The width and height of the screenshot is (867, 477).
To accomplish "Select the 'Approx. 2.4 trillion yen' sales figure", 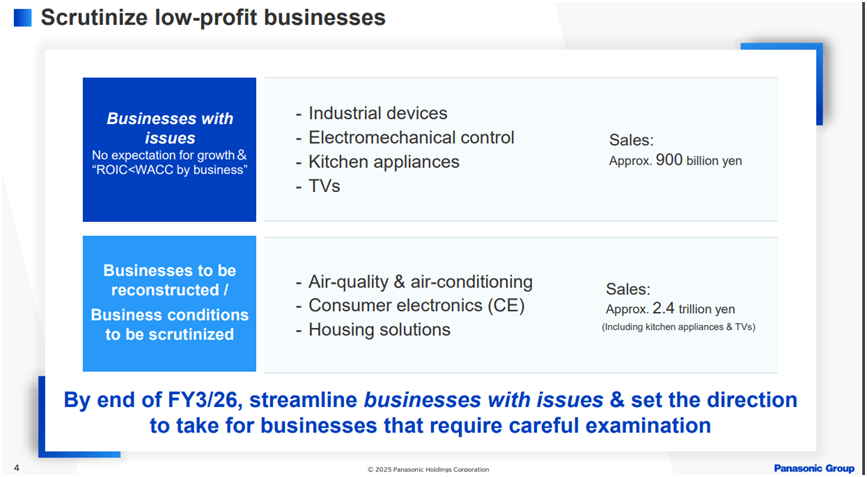I will tap(670, 309).
